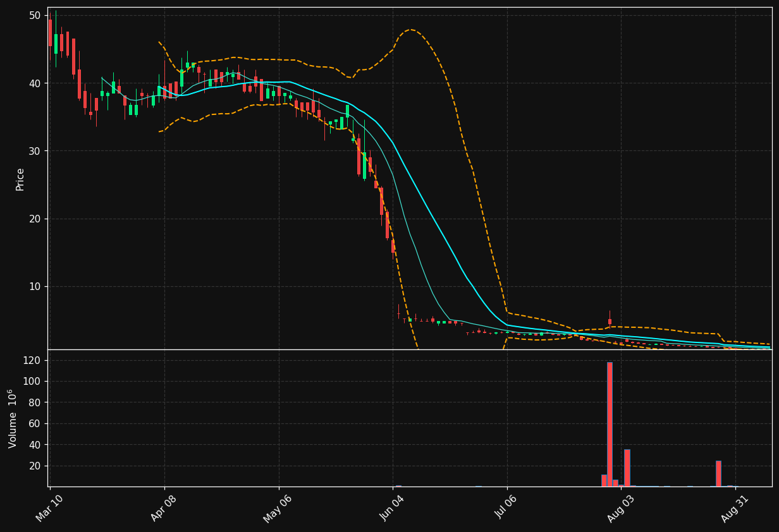Screen dimensions: 779x532
Task: Click the 50 price axis label
Action: click(35, 15)
